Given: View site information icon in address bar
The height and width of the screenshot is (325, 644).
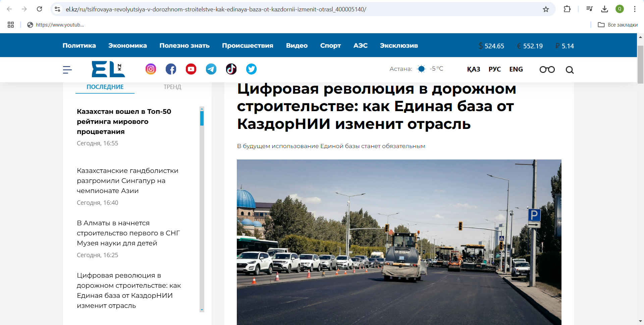Looking at the screenshot, I should [x=58, y=9].
